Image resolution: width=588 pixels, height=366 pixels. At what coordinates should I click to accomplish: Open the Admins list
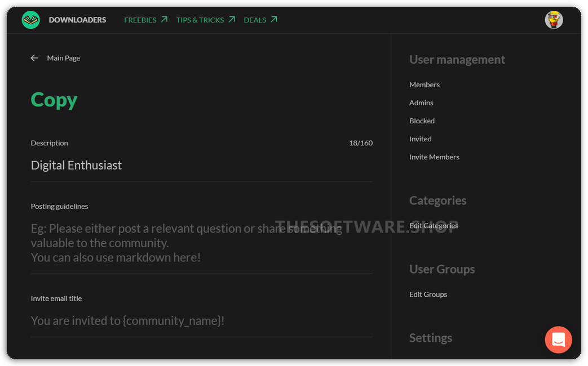pyautogui.click(x=421, y=102)
